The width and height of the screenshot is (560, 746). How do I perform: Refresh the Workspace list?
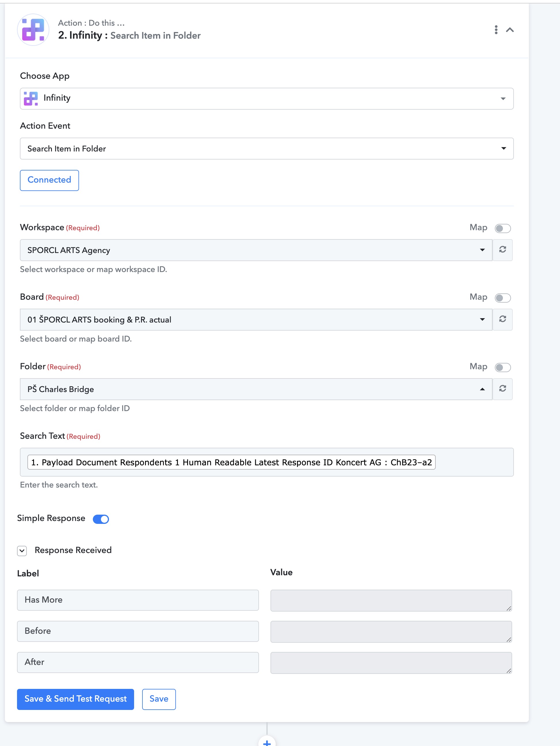coord(502,250)
